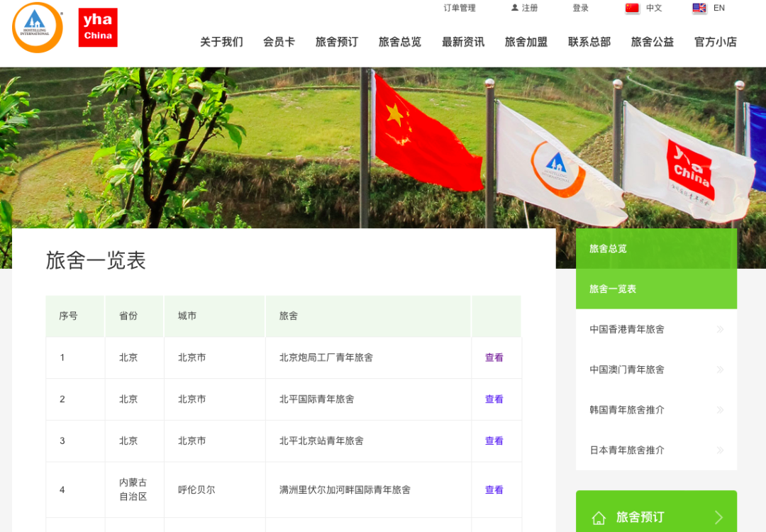The height and width of the screenshot is (532, 766).
Task: Open 订单管理 from the top bar
Action: pos(458,8)
